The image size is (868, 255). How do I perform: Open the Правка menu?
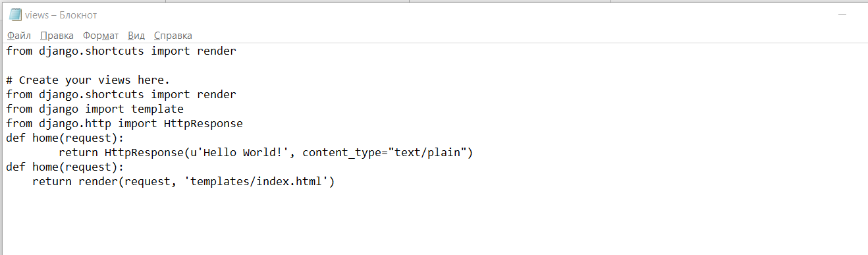(57, 36)
